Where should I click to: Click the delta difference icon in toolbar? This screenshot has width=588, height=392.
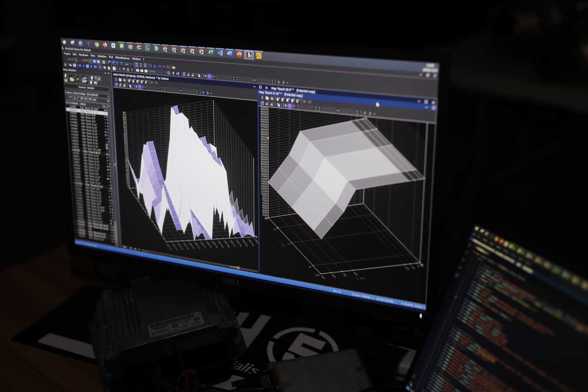[x=155, y=66]
